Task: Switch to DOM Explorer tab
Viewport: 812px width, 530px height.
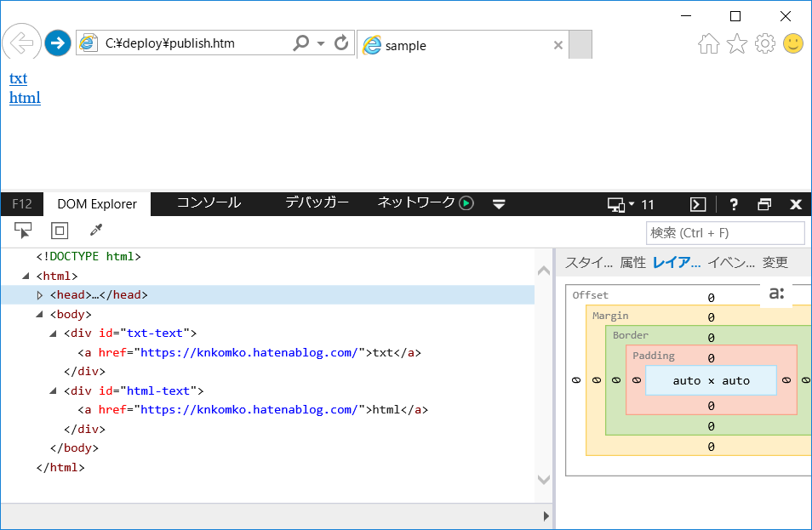Action: [x=97, y=204]
